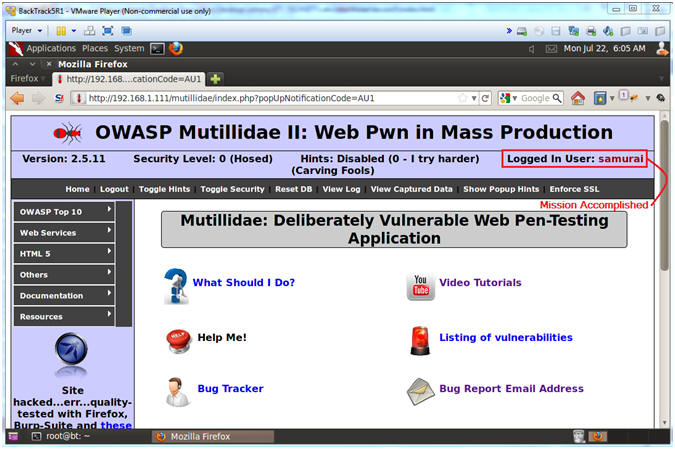
Task: Click Toggle Security in the menu bar
Action: click(x=232, y=189)
